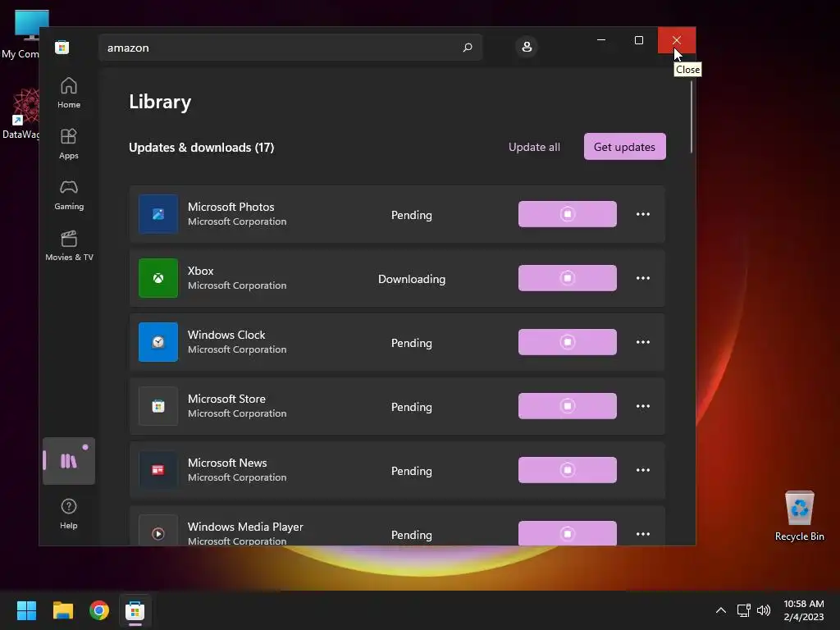
Task: Launch Google Chrome from the taskbar
Action: [x=99, y=610]
